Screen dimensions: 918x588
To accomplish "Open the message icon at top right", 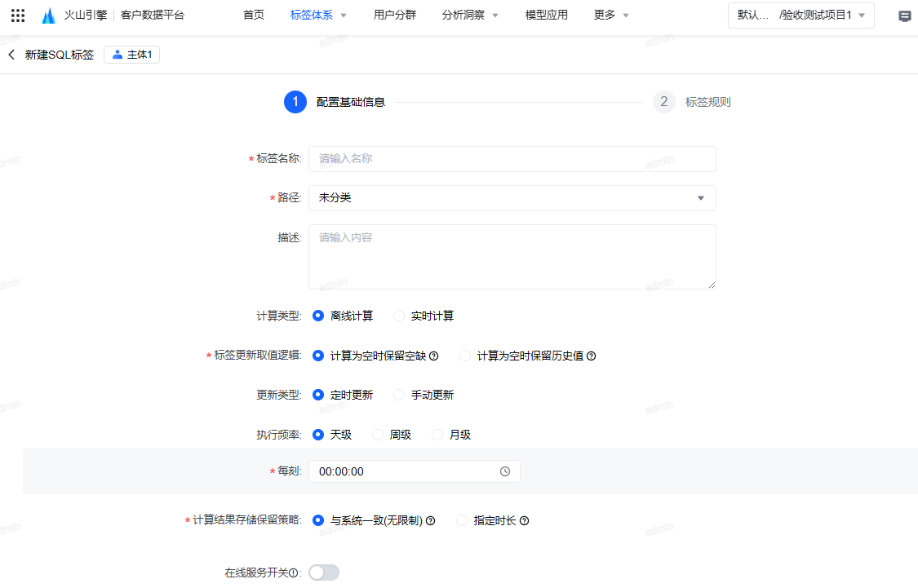I will (904, 15).
